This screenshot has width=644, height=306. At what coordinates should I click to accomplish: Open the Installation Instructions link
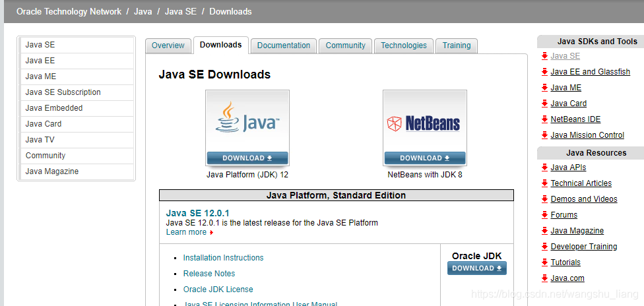pyautogui.click(x=224, y=258)
